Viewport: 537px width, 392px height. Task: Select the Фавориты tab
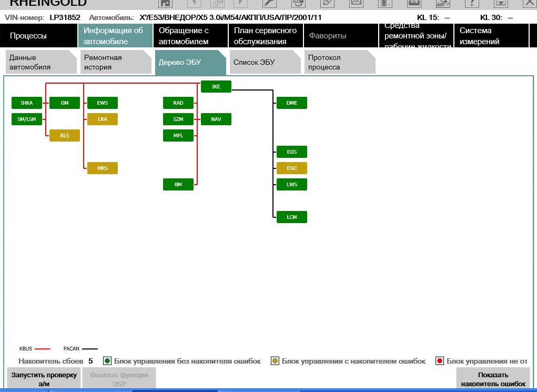pyautogui.click(x=341, y=36)
